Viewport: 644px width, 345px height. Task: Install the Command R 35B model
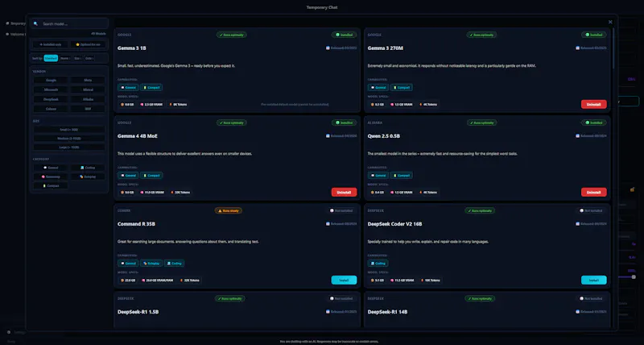(344, 280)
